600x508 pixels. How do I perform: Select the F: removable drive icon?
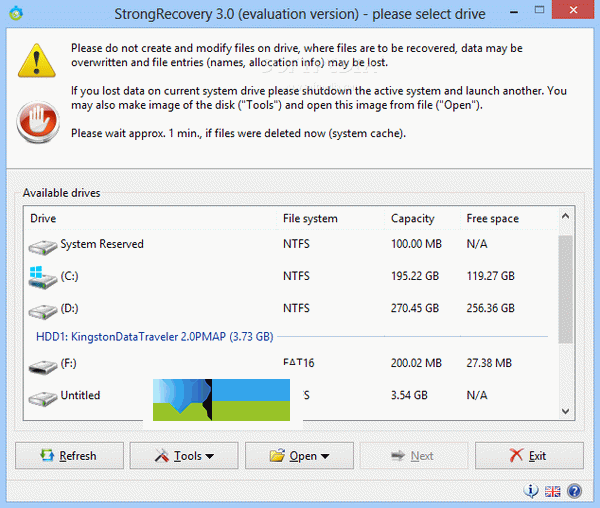coord(43,366)
